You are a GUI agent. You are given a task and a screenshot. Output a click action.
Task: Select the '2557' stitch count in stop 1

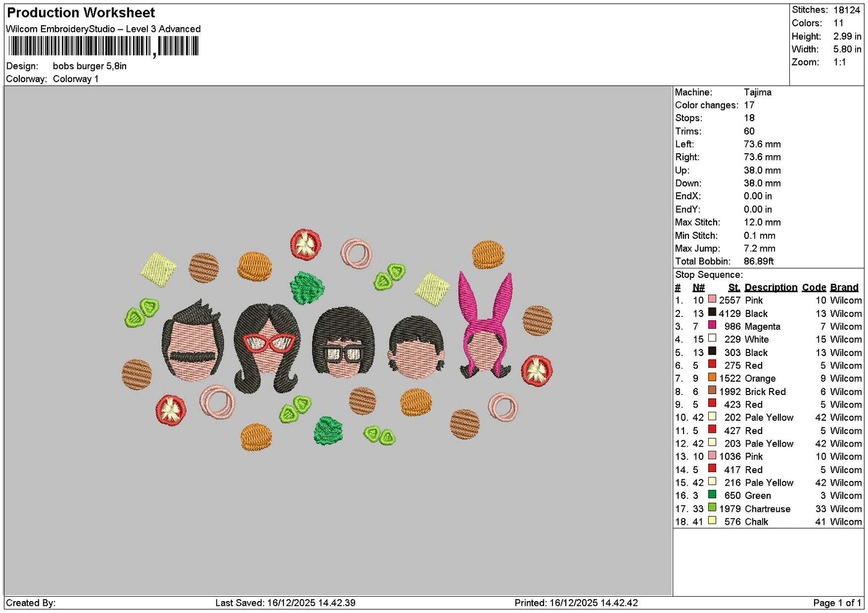click(x=730, y=300)
